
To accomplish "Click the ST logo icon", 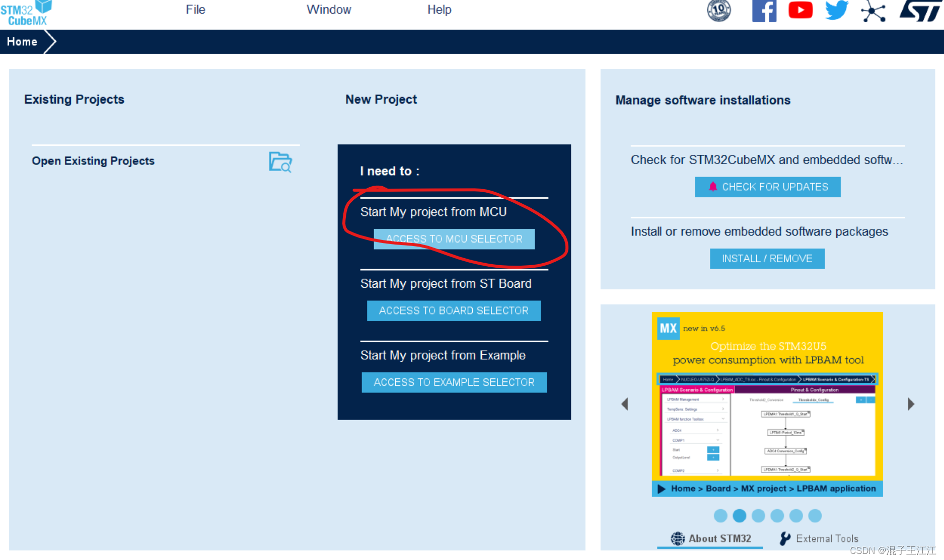I will click(920, 11).
